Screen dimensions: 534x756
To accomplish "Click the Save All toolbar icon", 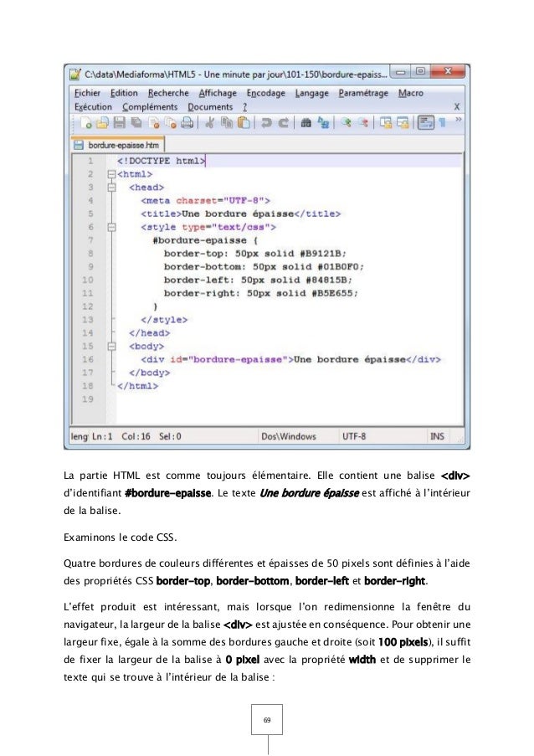I will (x=137, y=123).
